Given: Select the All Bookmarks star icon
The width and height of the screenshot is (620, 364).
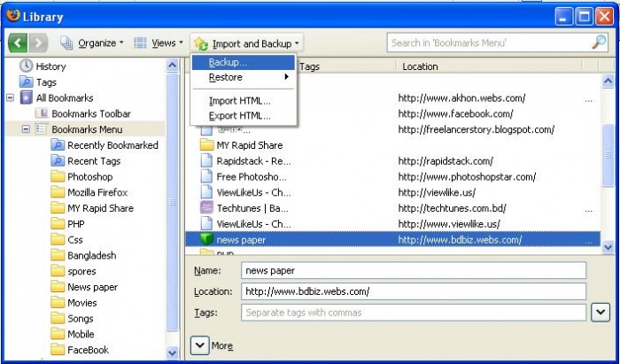Looking at the screenshot, I should [x=26, y=97].
